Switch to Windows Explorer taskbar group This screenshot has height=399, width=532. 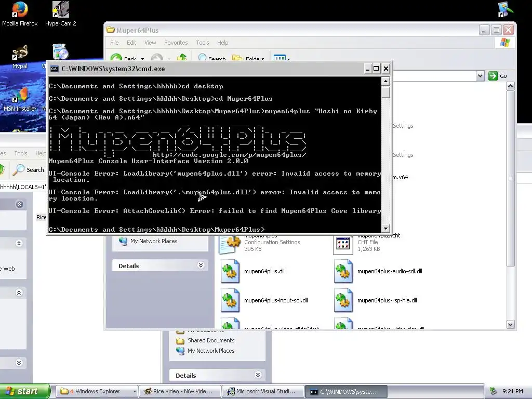(97, 391)
